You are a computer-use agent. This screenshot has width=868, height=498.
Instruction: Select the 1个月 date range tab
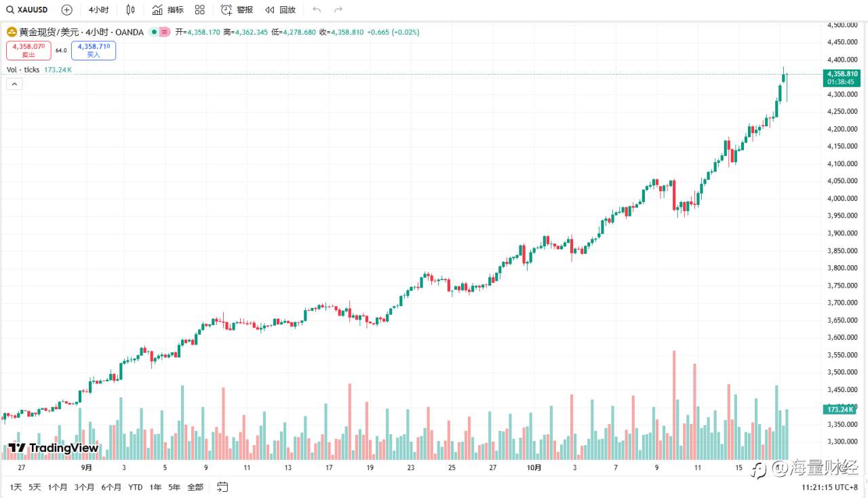(x=58, y=487)
